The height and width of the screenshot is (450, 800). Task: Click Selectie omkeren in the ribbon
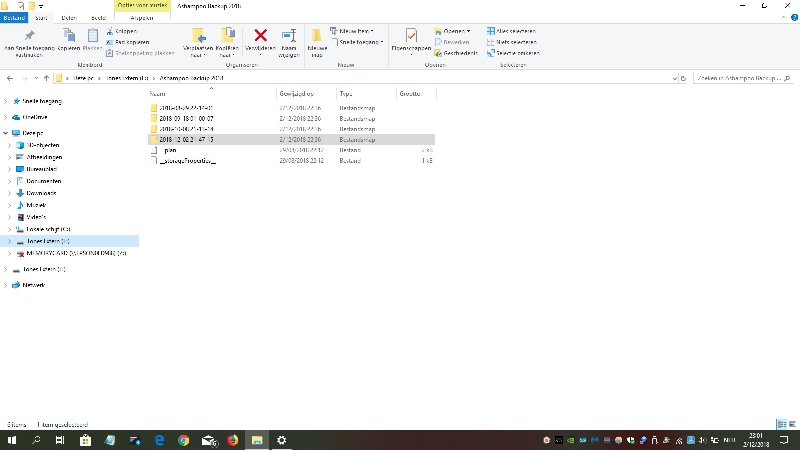511,53
